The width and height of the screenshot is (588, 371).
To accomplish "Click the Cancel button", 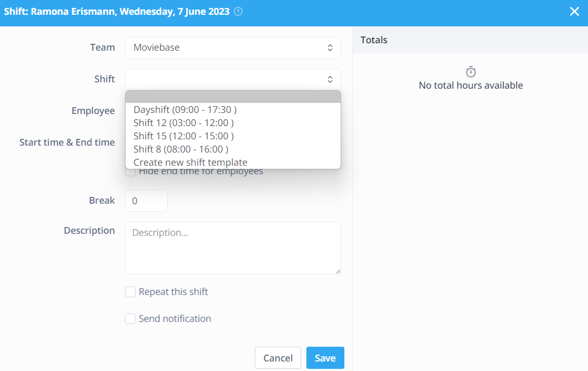I will pos(277,358).
